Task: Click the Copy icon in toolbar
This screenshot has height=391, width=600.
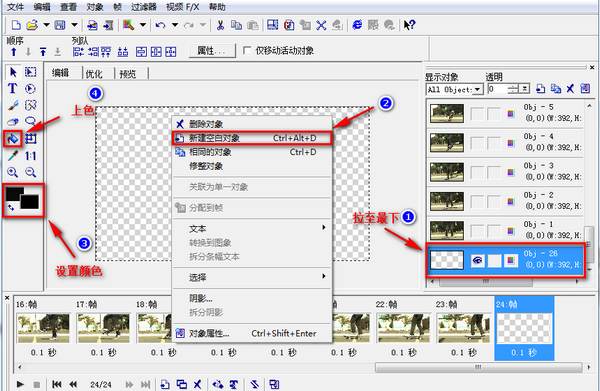Action: click(236, 25)
